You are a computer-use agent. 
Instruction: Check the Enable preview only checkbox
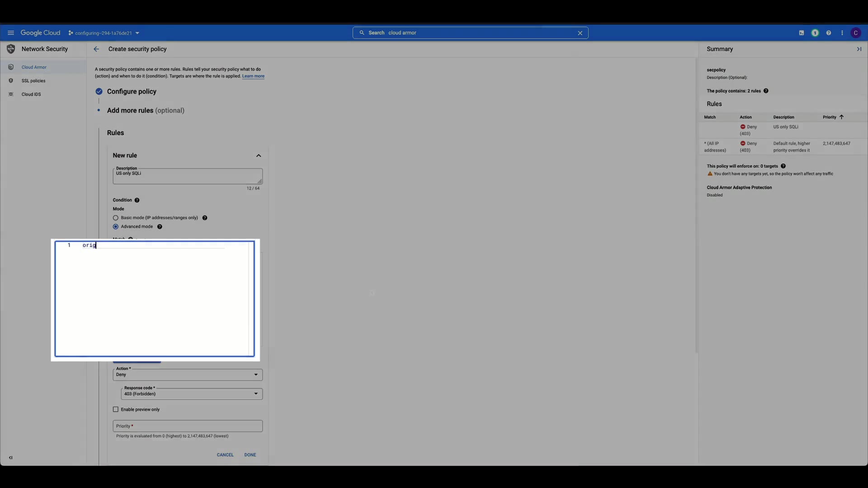click(116, 409)
